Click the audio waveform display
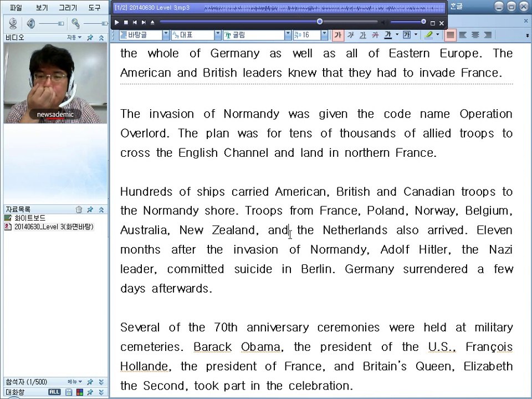 pyautogui.click(x=324, y=8)
